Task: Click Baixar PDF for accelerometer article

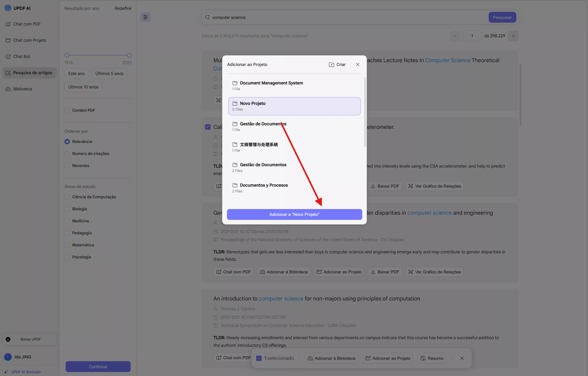Action: pyautogui.click(x=385, y=186)
